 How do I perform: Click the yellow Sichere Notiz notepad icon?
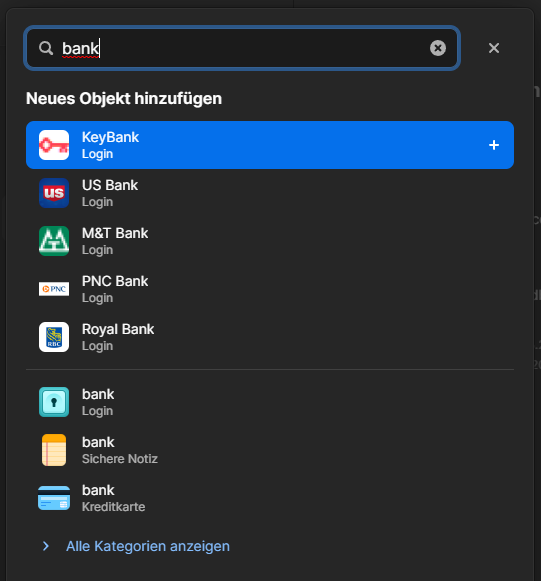pos(54,450)
